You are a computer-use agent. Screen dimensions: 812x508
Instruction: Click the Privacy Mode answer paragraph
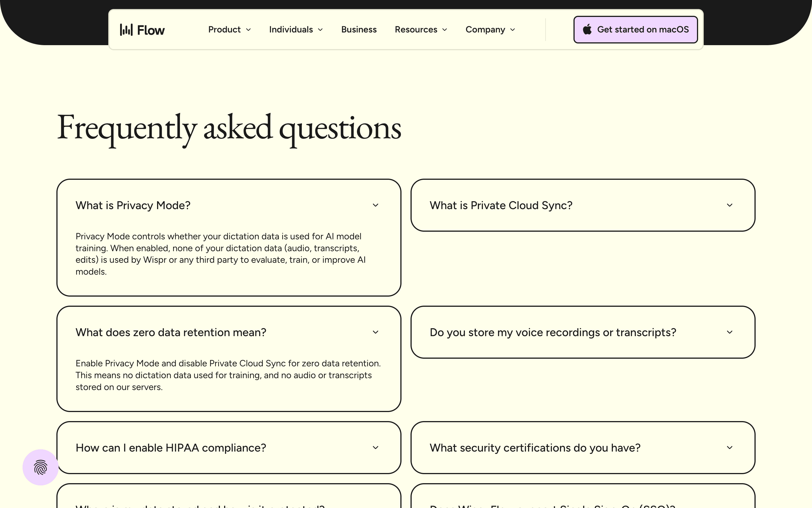[x=220, y=254]
